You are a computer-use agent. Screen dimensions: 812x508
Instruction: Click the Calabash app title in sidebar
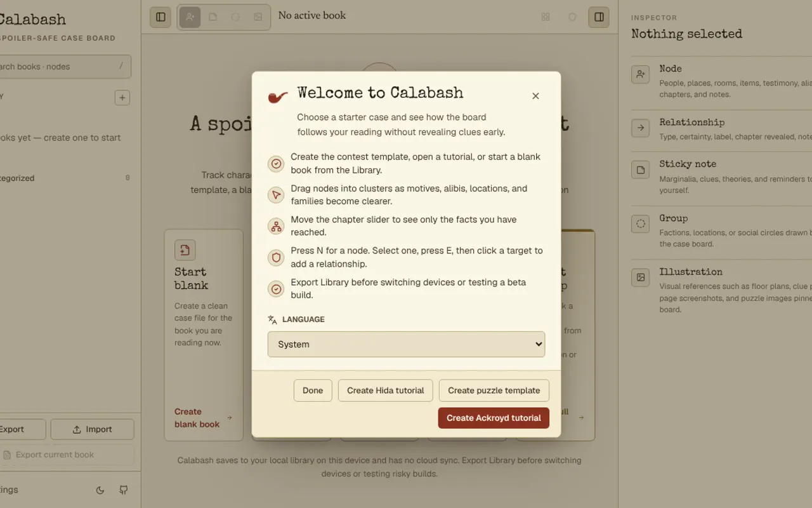[x=32, y=20]
